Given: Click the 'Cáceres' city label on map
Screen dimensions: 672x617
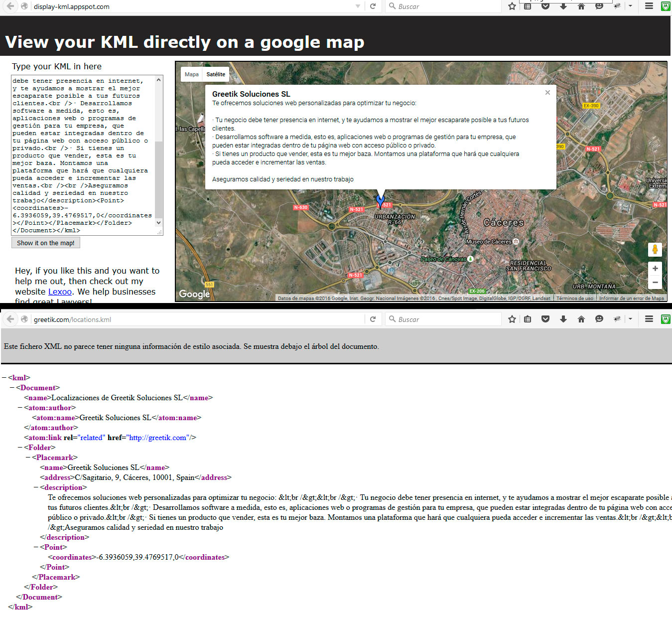Looking at the screenshot, I should pyautogui.click(x=504, y=222).
